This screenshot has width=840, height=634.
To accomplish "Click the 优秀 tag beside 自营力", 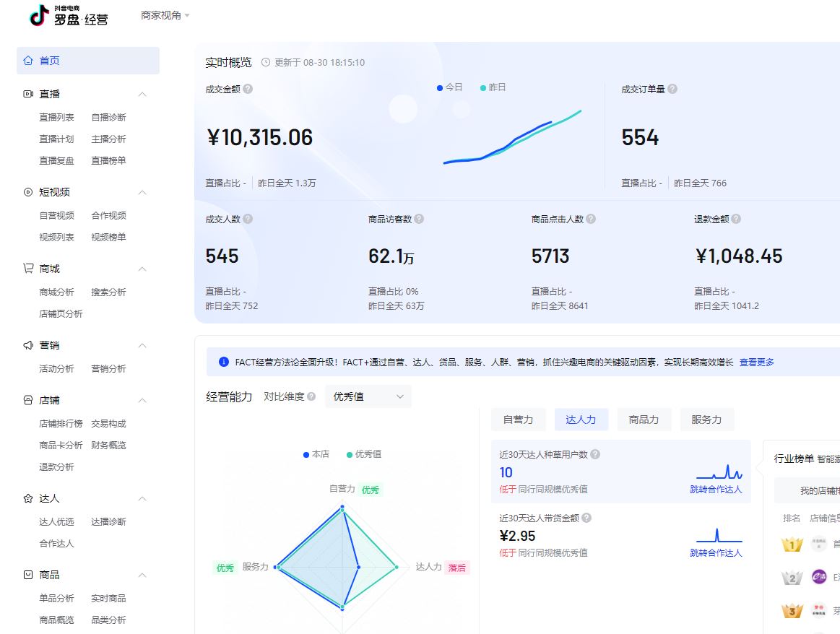I will click(371, 490).
